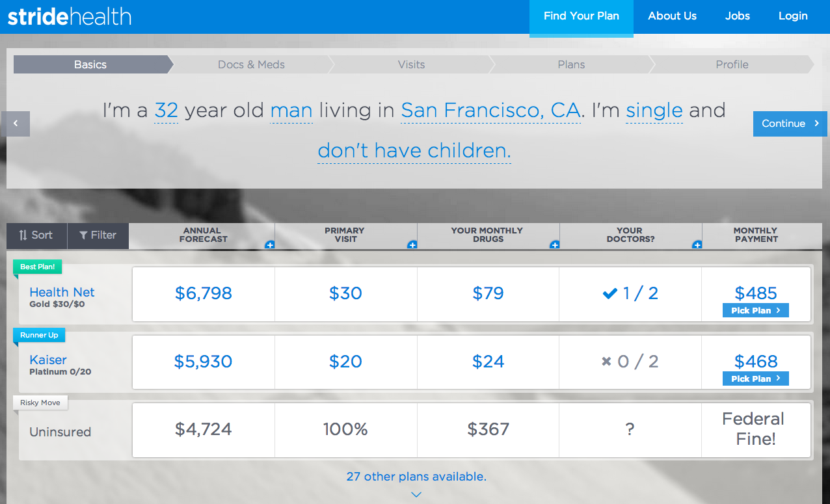
Task: Click the Stride Health logo
Action: (x=70, y=16)
